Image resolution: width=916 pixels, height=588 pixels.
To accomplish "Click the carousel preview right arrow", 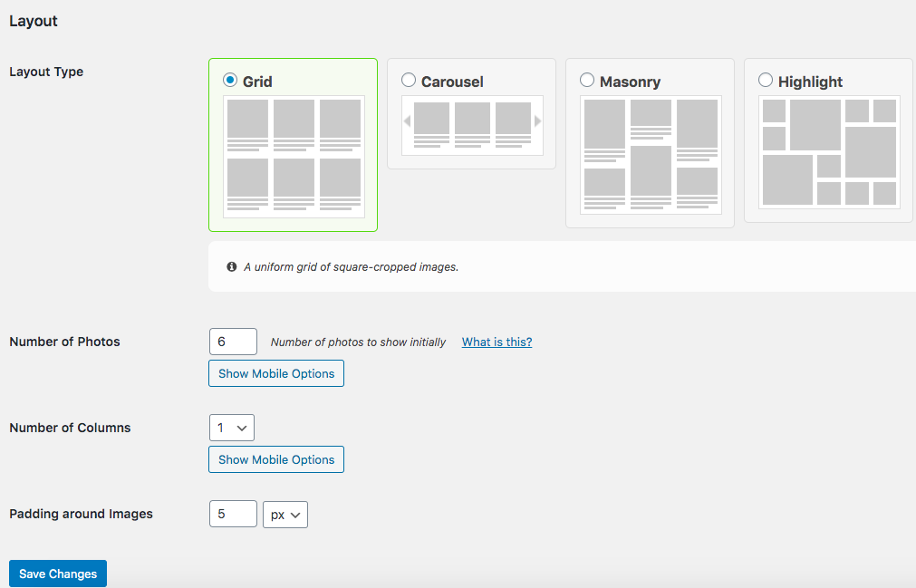I will coord(537,121).
